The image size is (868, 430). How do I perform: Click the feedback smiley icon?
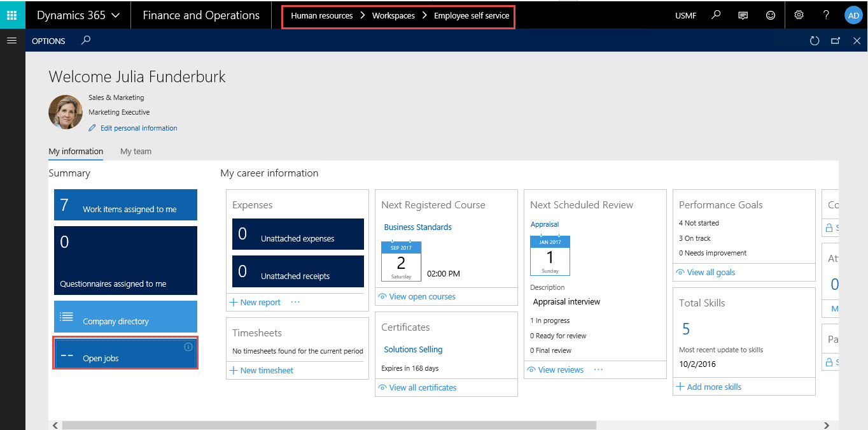pyautogui.click(x=771, y=15)
